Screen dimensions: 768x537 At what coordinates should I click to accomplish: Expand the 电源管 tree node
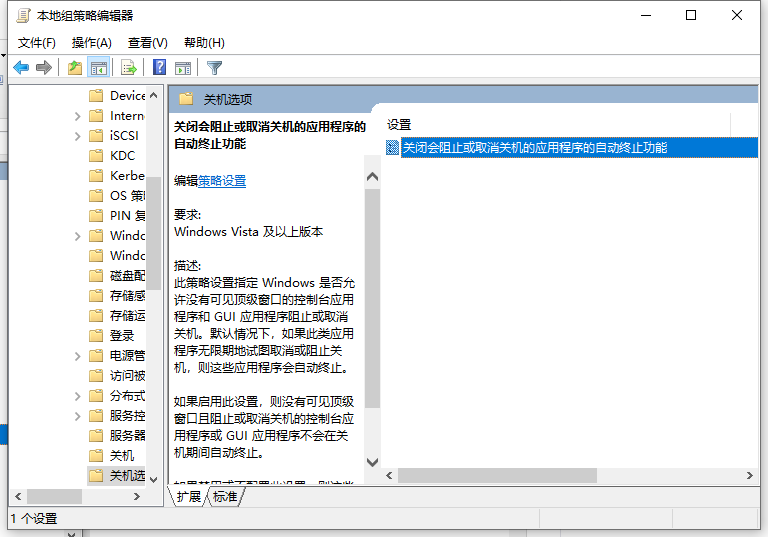[77, 356]
